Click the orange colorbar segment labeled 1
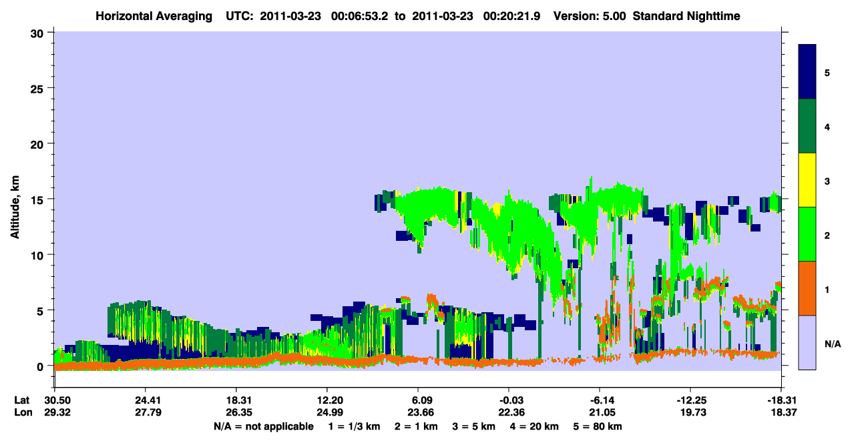Screen dimensions: 868x445 coord(807,288)
